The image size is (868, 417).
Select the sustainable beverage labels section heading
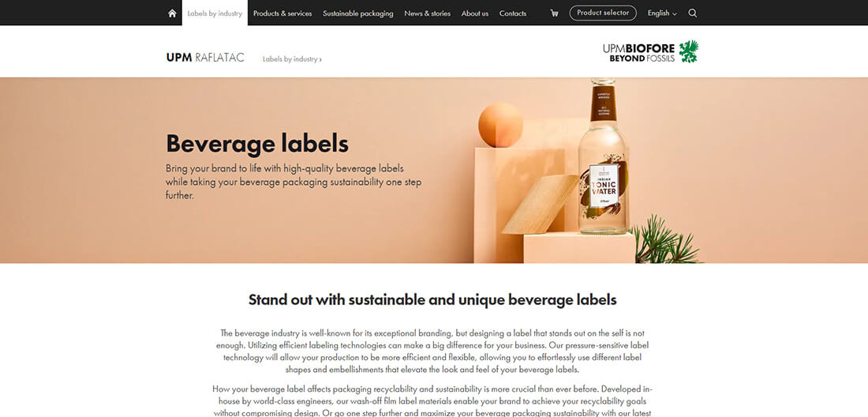pyautogui.click(x=432, y=299)
